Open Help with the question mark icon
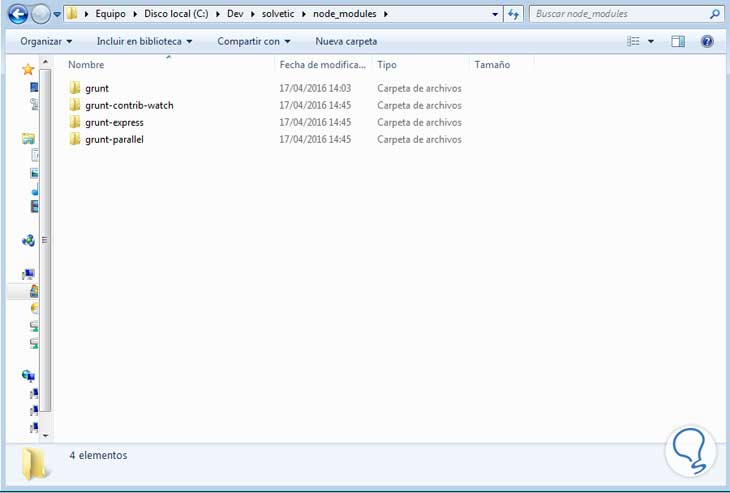 707,41
